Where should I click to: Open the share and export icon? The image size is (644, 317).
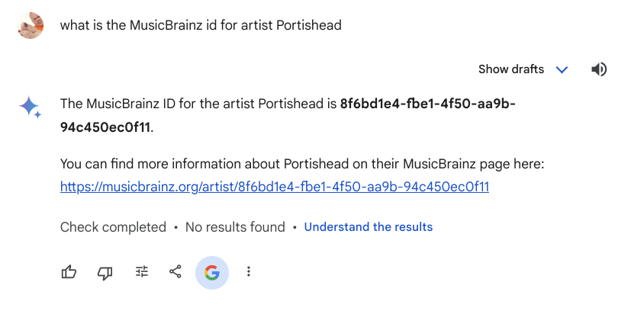[x=175, y=271]
